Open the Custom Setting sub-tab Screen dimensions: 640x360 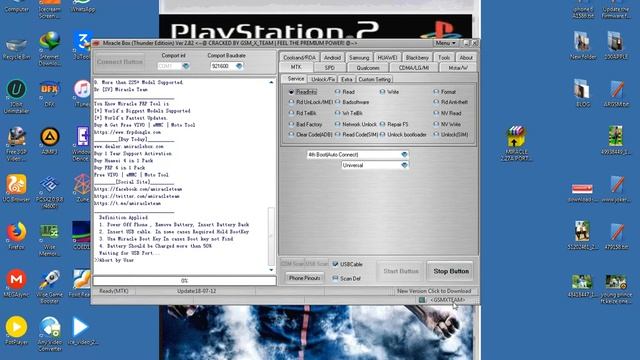375,79
